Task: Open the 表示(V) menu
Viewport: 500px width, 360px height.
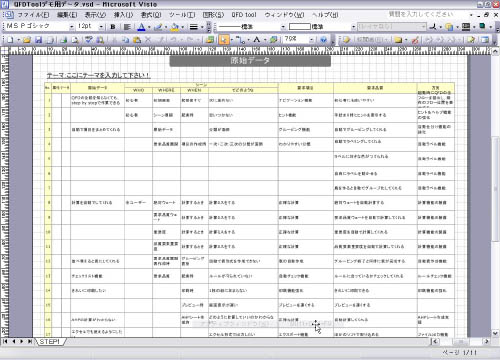Action: coord(95,15)
